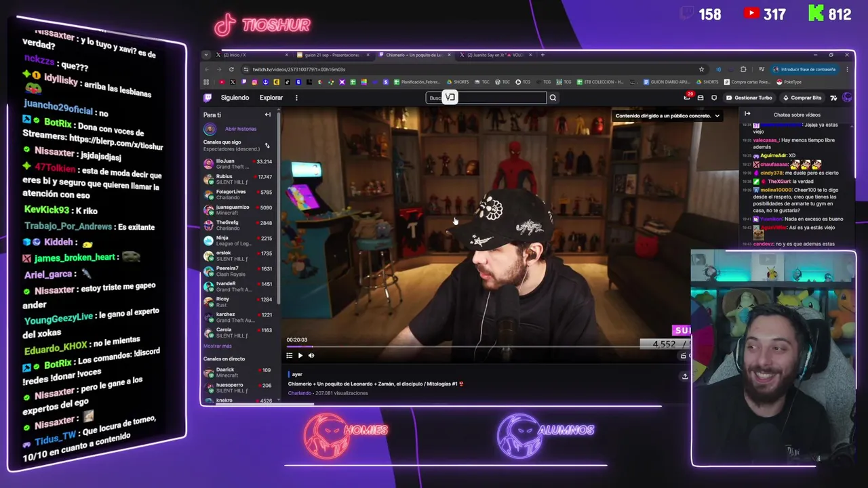The width and height of the screenshot is (868, 488).
Task: Open the huesoperro live channel in sidebar
Action: (x=237, y=388)
